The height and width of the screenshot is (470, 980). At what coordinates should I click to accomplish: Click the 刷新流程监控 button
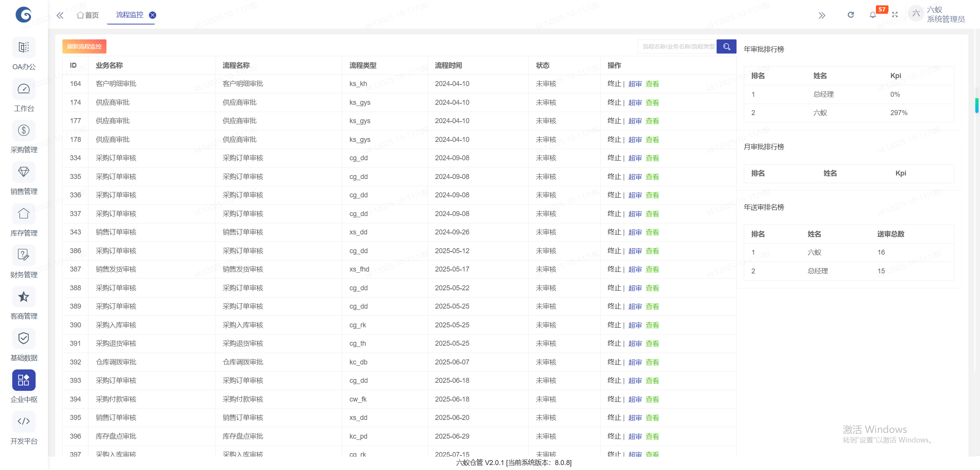click(84, 47)
